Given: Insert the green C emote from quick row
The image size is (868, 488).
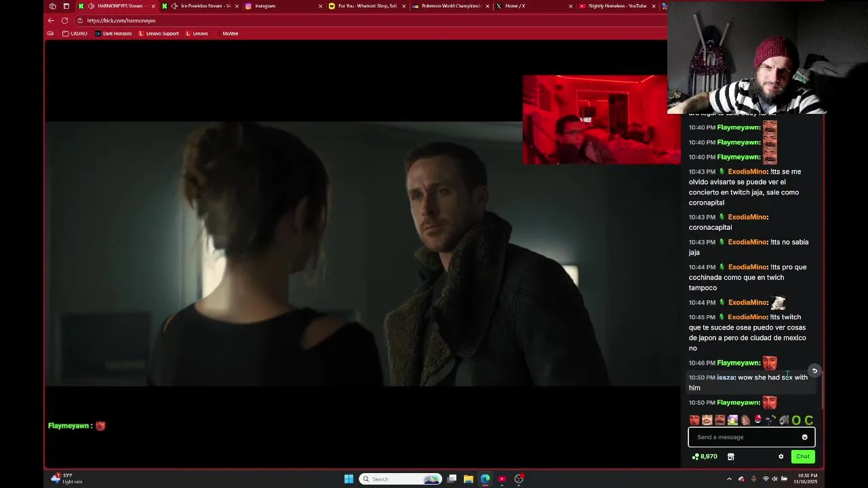Looking at the screenshot, I should click(808, 420).
